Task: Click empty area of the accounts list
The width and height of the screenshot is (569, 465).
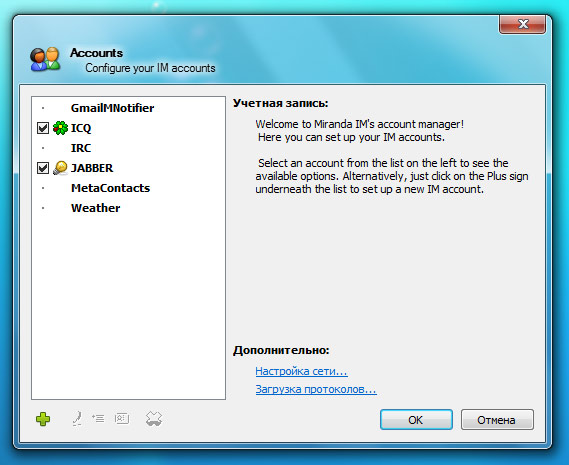Action: click(x=128, y=305)
